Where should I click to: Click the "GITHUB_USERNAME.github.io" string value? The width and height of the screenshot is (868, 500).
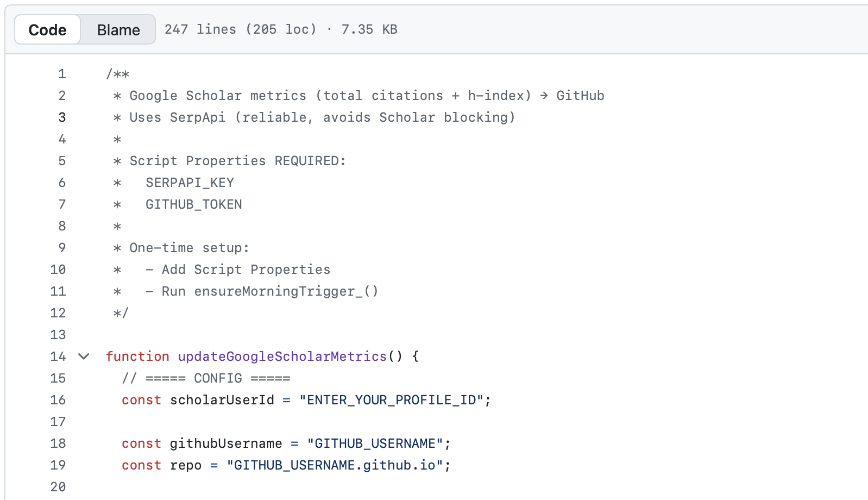[x=335, y=465]
